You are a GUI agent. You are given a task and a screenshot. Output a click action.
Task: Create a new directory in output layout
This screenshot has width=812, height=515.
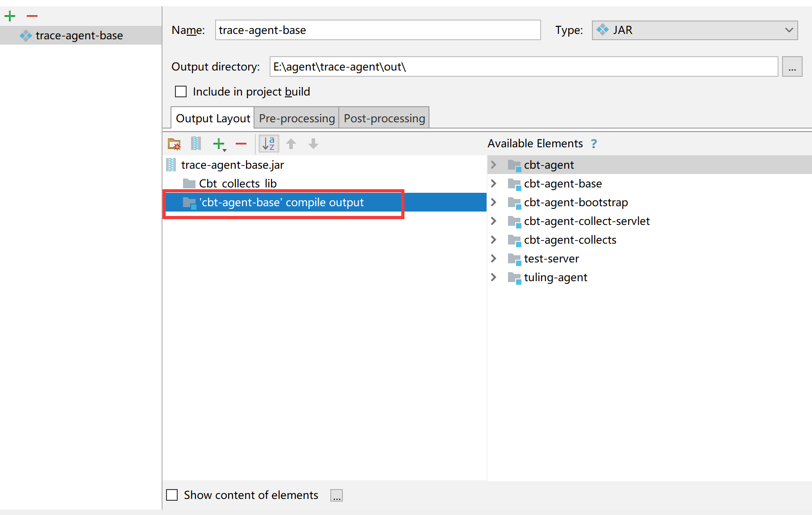coord(174,144)
